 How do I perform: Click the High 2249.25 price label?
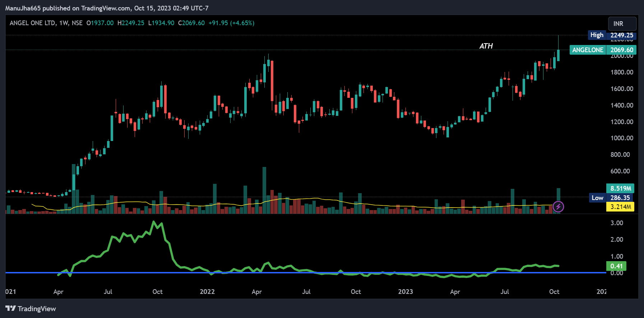(612, 35)
